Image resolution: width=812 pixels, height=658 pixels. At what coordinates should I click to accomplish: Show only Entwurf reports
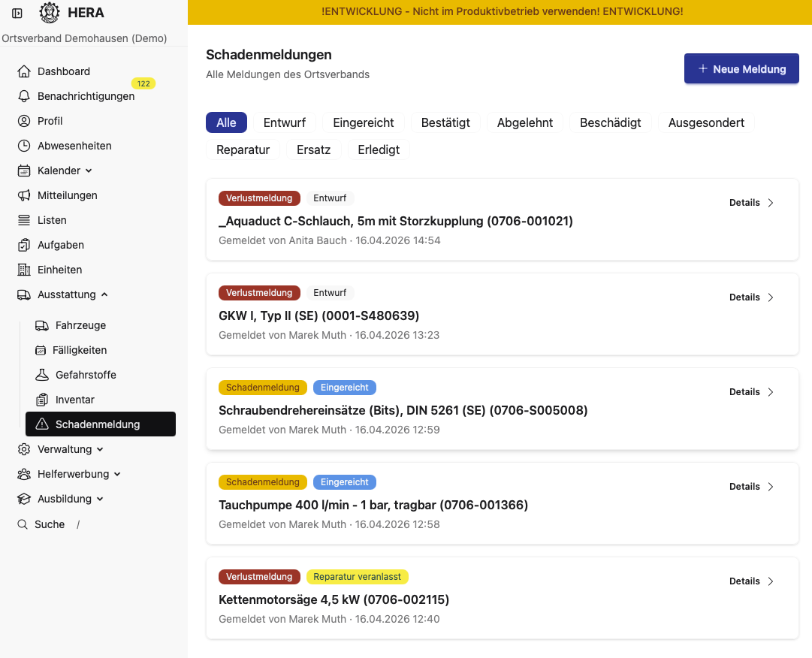(x=284, y=122)
